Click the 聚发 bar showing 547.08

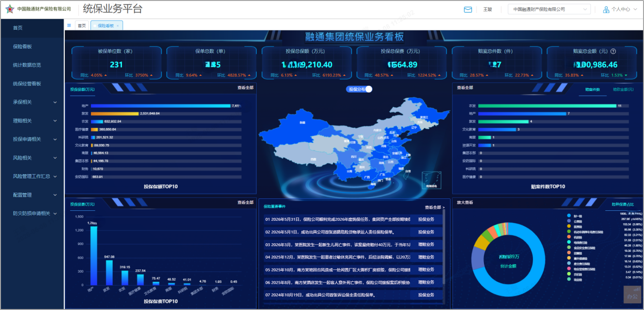tap(110, 273)
